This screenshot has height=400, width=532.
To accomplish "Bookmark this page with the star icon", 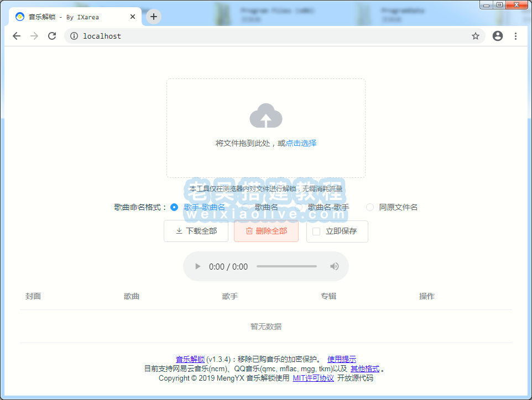I will pos(476,36).
